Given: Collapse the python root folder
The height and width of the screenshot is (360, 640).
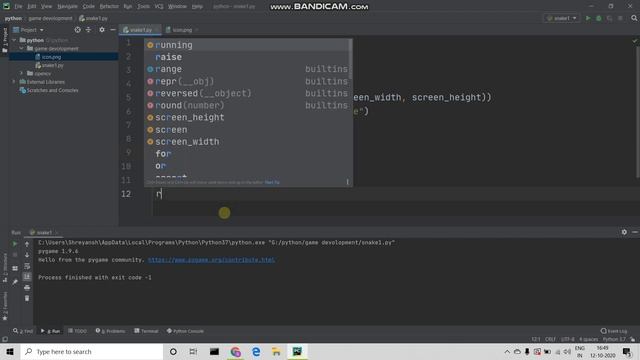Looking at the screenshot, I should coord(15,40).
